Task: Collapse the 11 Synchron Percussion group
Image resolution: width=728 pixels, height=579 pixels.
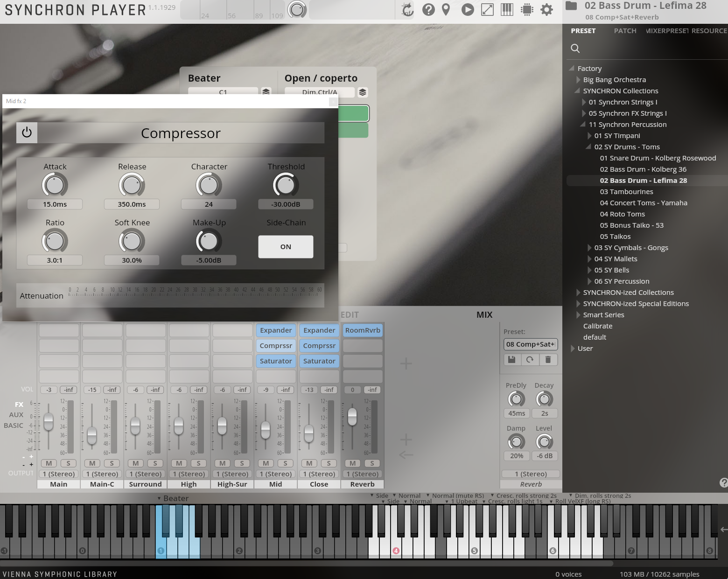Action: point(582,124)
